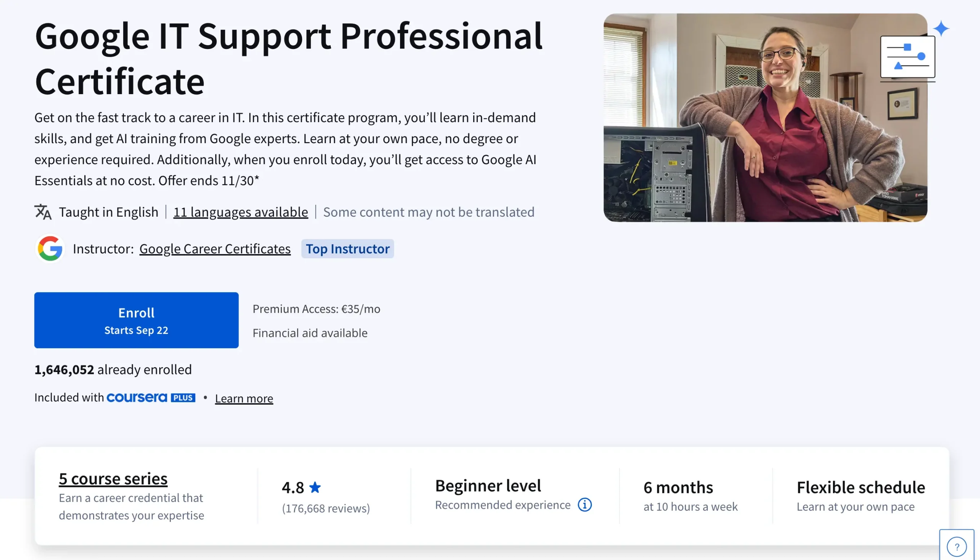
Task: Click the translation language icon
Action: pos(43,212)
